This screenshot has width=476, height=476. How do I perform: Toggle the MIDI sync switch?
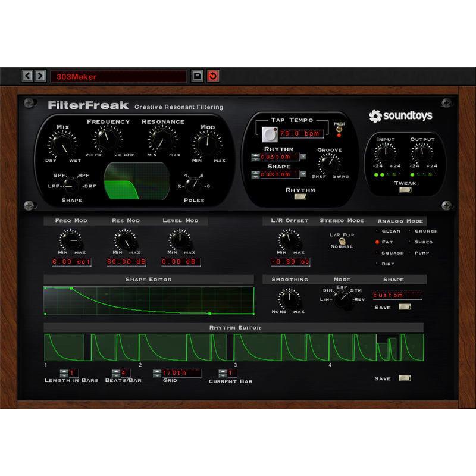pyautogui.click(x=339, y=129)
